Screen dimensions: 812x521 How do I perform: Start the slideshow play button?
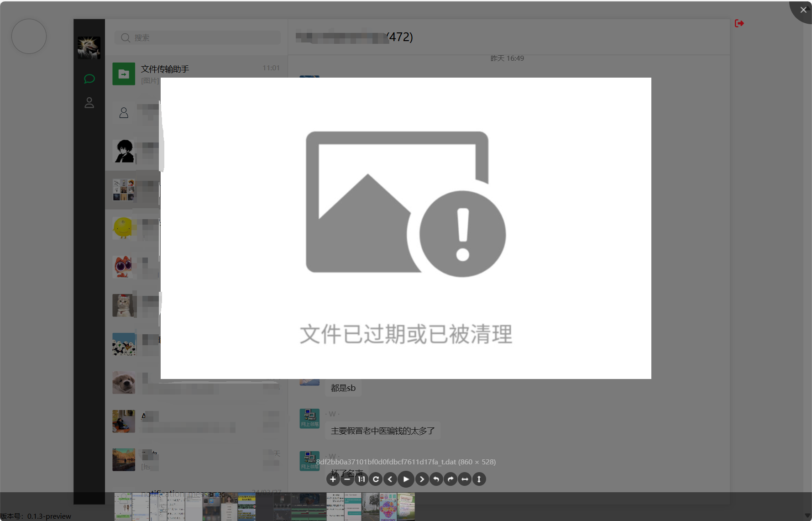(x=406, y=479)
